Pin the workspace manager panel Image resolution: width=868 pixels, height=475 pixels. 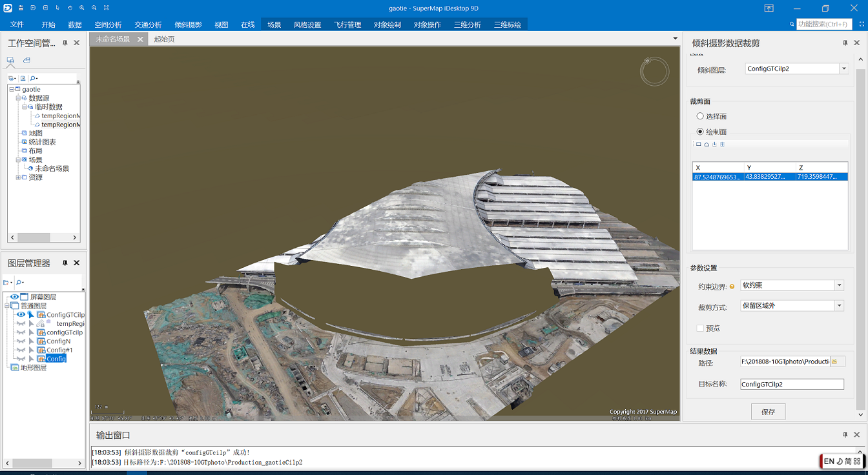pos(65,43)
